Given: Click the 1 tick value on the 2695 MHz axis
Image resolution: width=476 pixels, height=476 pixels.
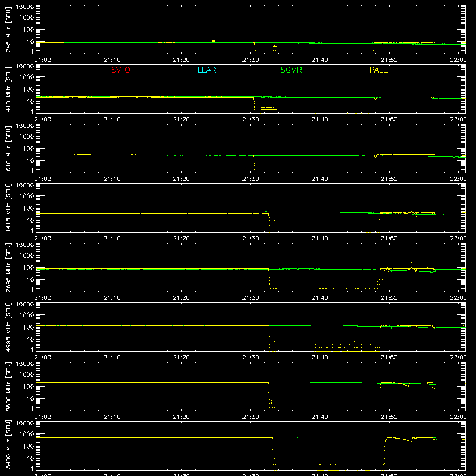Looking at the screenshot, I should [32, 290].
